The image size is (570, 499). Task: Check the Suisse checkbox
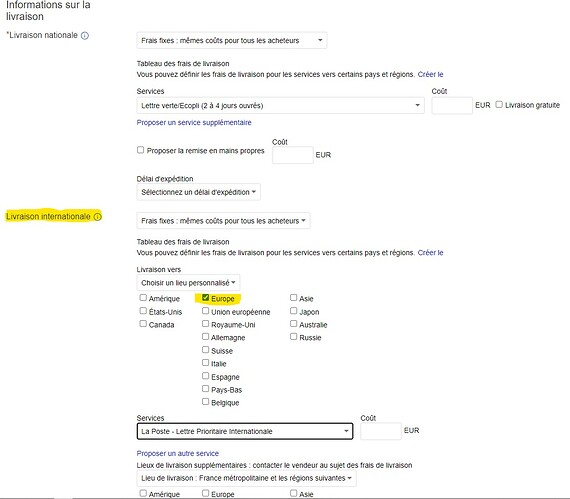pos(205,350)
